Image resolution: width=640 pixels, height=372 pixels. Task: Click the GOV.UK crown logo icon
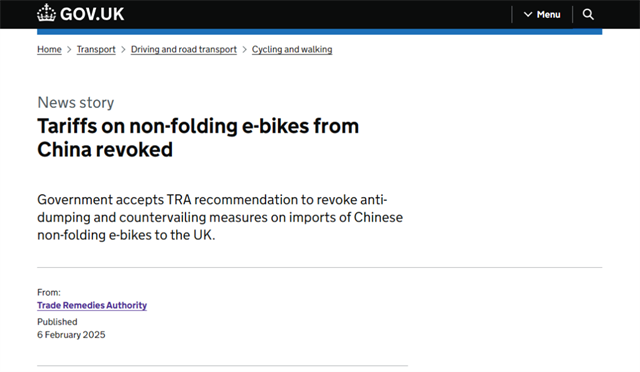[46, 13]
